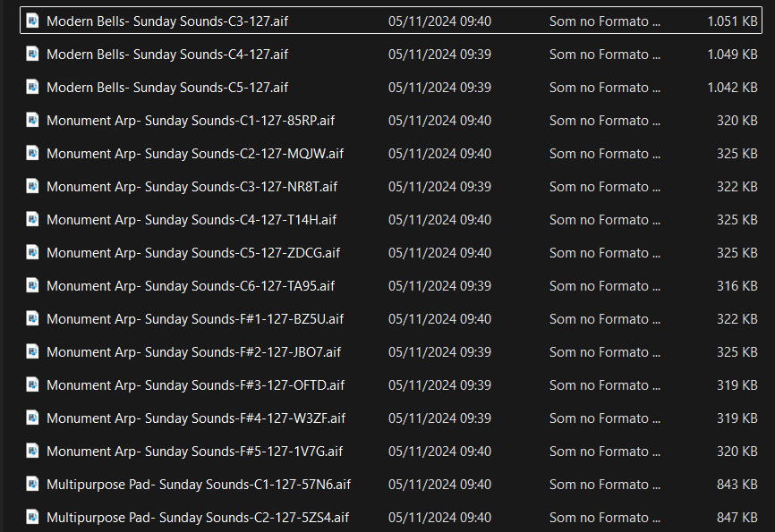Viewport: 775px width, 532px height.
Task: Click the 1.051 KB size of Modern Bells C3
Action: pyautogui.click(x=732, y=21)
